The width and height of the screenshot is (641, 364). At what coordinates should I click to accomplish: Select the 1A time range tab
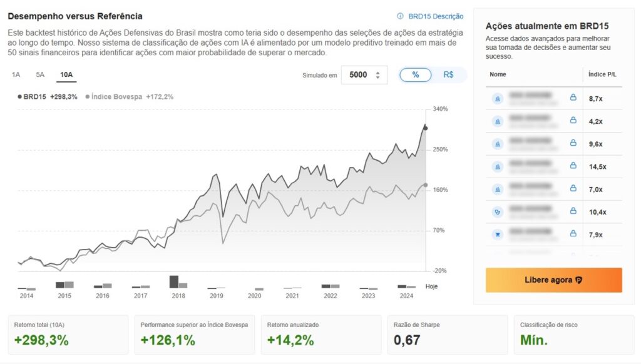pyautogui.click(x=16, y=75)
